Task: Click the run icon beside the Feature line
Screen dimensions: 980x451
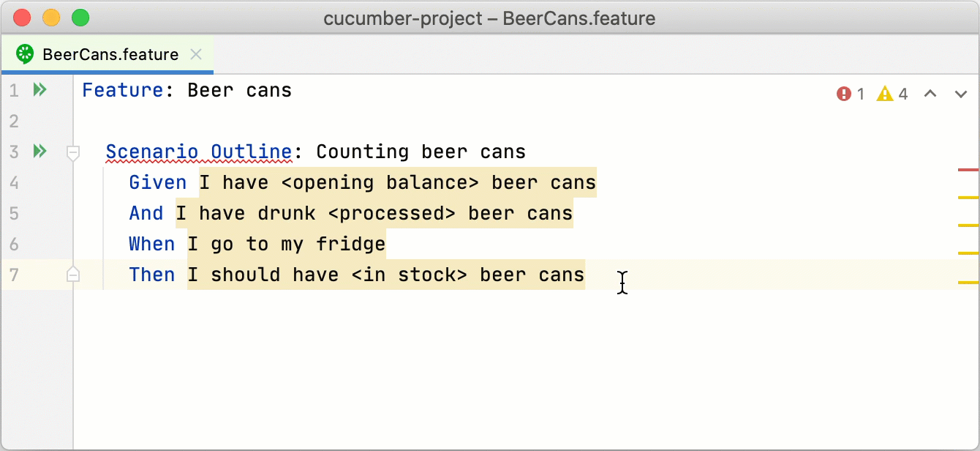Action: (x=39, y=90)
